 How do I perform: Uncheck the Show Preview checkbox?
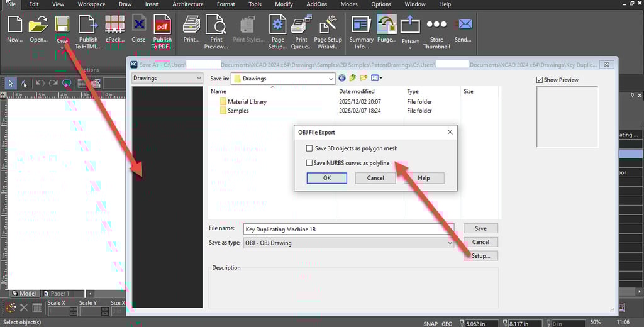click(x=539, y=80)
